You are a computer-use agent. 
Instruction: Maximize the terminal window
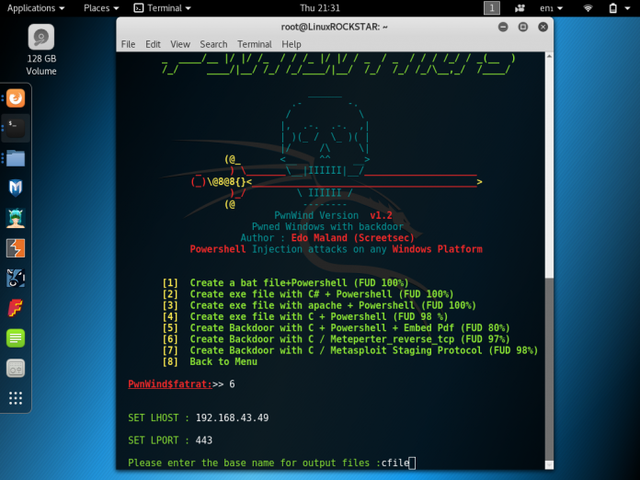pos(523,27)
